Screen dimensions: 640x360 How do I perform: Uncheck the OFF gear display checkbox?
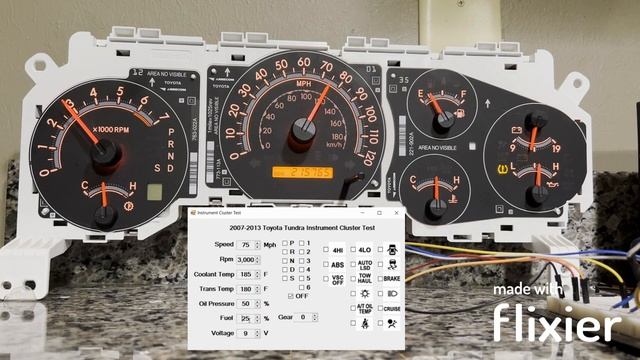291,296
